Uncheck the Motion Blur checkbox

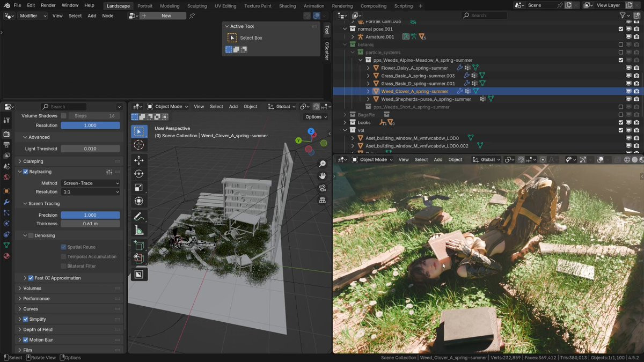(25, 340)
